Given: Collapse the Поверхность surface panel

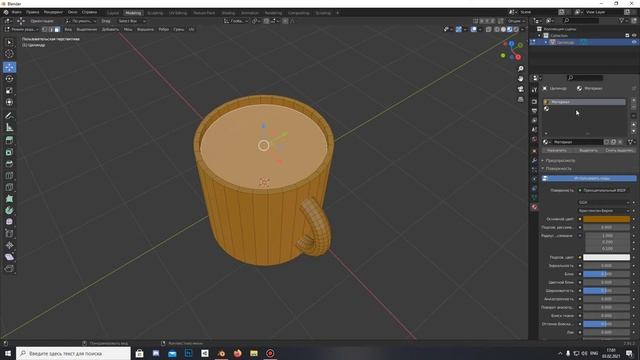Looking at the screenshot, I should pos(558,168).
